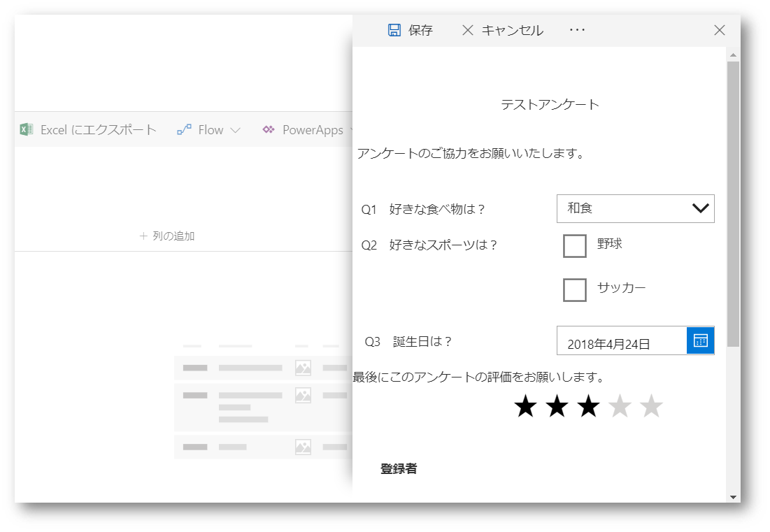This screenshot has height=532, width=770.
Task: Click the Flow icon in toolbar
Action: [x=184, y=129]
